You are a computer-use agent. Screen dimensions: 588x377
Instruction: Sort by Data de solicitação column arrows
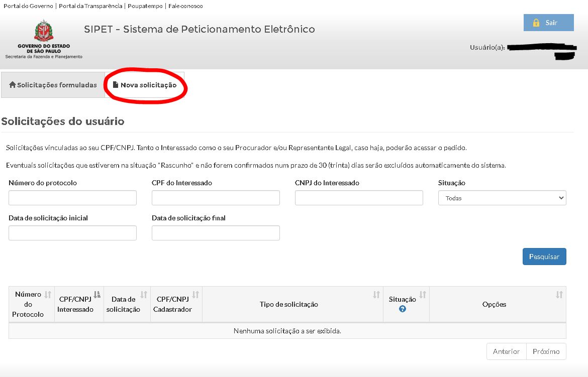[144, 295]
